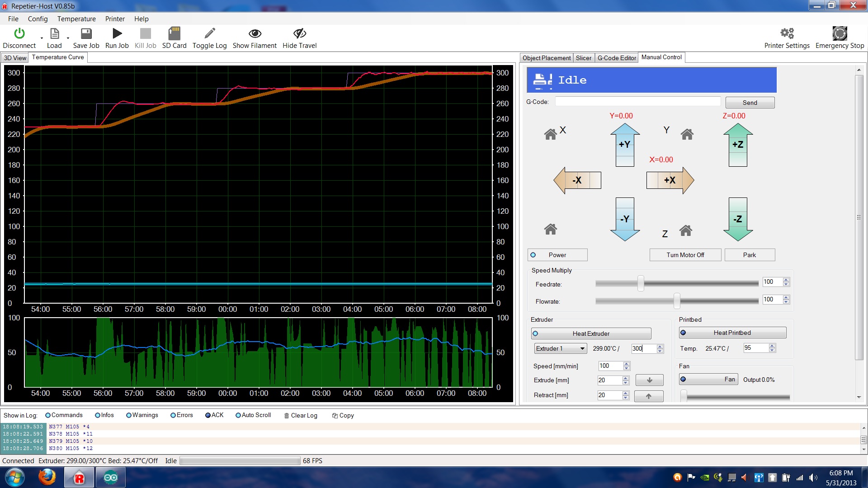Home the X axis
The height and width of the screenshot is (488, 868).
551,134
